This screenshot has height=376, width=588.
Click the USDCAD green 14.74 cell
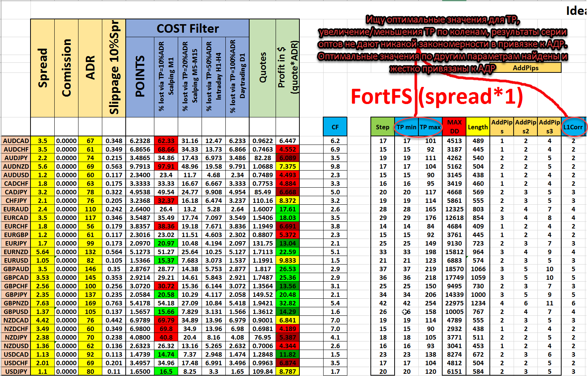click(166, 354)
